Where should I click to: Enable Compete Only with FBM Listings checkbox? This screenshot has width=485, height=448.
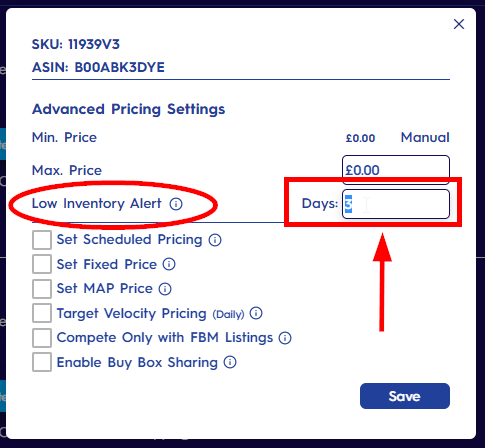tap(42, 338)
